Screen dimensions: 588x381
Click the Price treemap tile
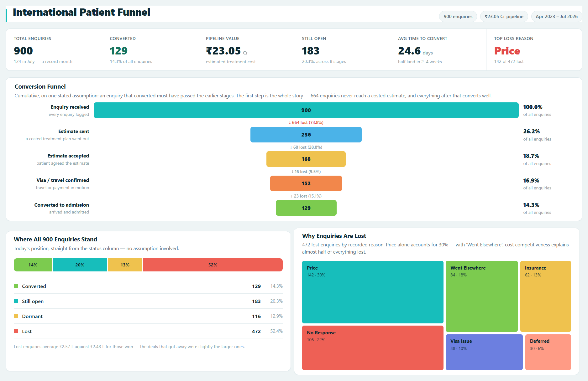pyautogui.click(x=373, y=292)
